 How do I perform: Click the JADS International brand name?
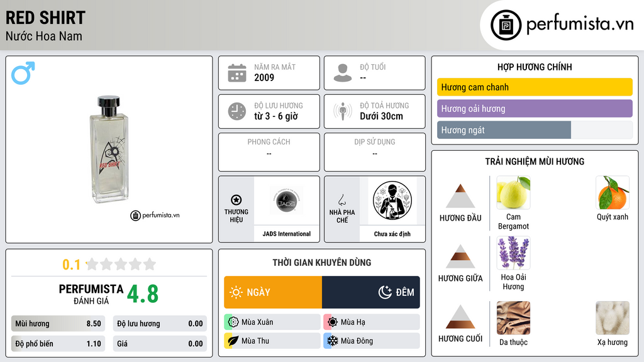tap(287, 234)
